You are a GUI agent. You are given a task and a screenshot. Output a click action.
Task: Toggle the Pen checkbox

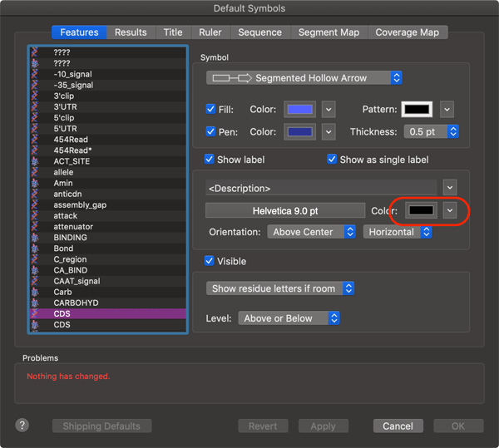pyautogui.click(x=210, y=131)
